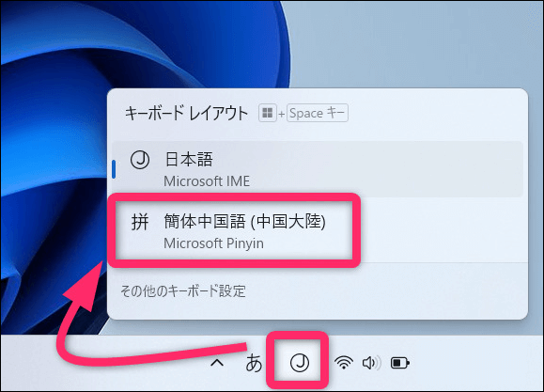
Task: Click the speaker volume tray icon
Action: pyautogui.click(x=371, y=363)
